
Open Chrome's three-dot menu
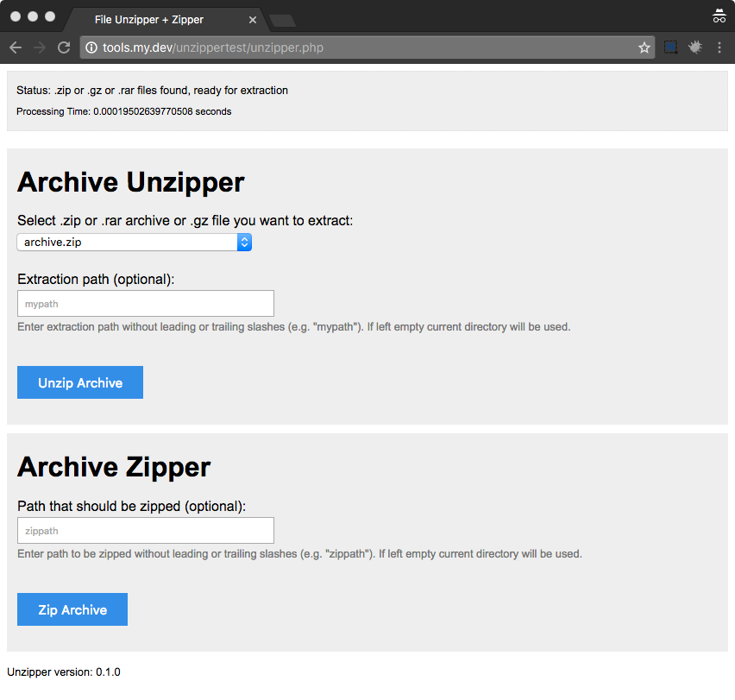coord(720,47)
